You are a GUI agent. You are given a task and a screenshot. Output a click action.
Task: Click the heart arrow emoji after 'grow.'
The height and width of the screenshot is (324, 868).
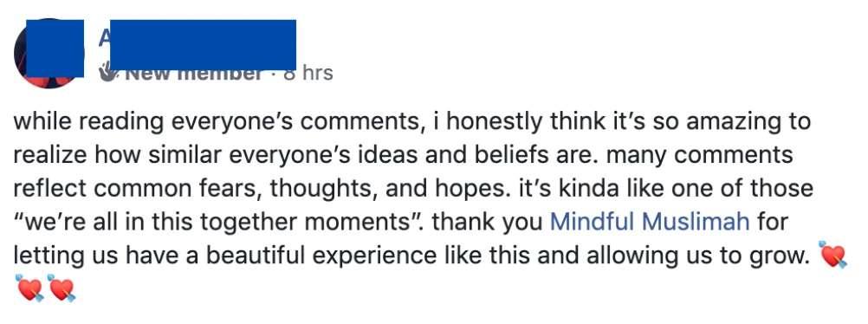833,254
